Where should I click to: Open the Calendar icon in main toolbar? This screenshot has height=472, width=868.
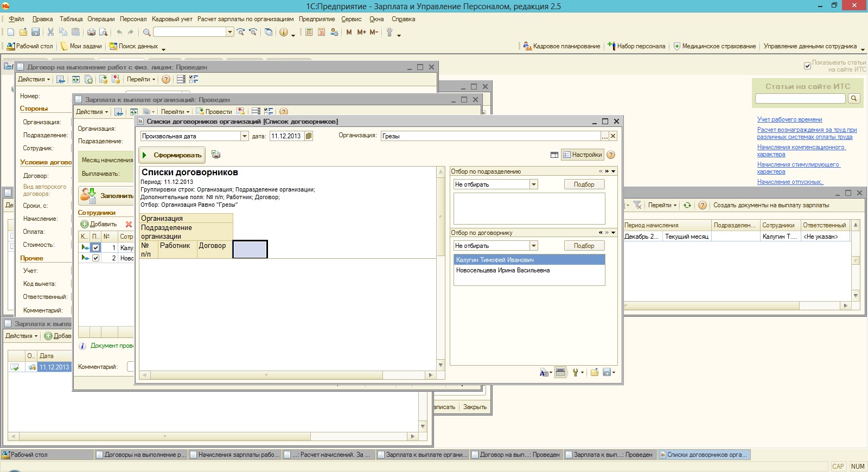click(x=321, y=33)
